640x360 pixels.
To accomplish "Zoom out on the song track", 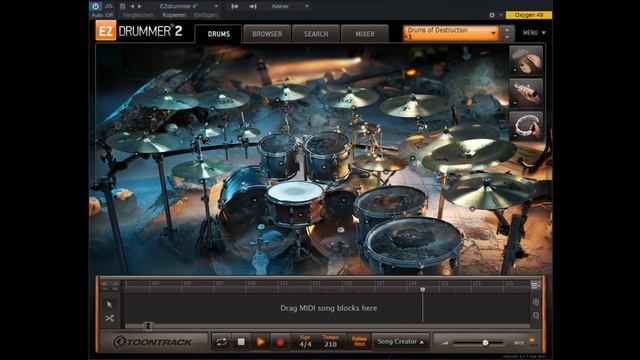I will (x=536, y=315).
